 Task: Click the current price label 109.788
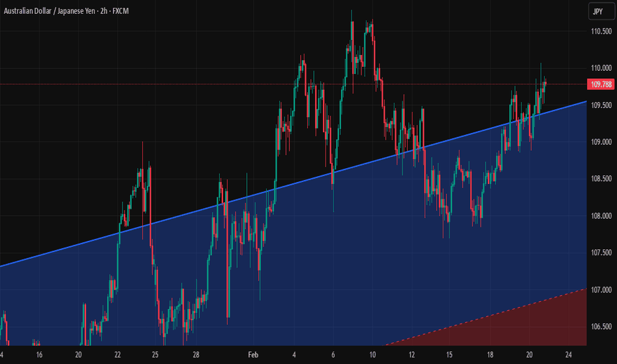click(x=600, y=84)
